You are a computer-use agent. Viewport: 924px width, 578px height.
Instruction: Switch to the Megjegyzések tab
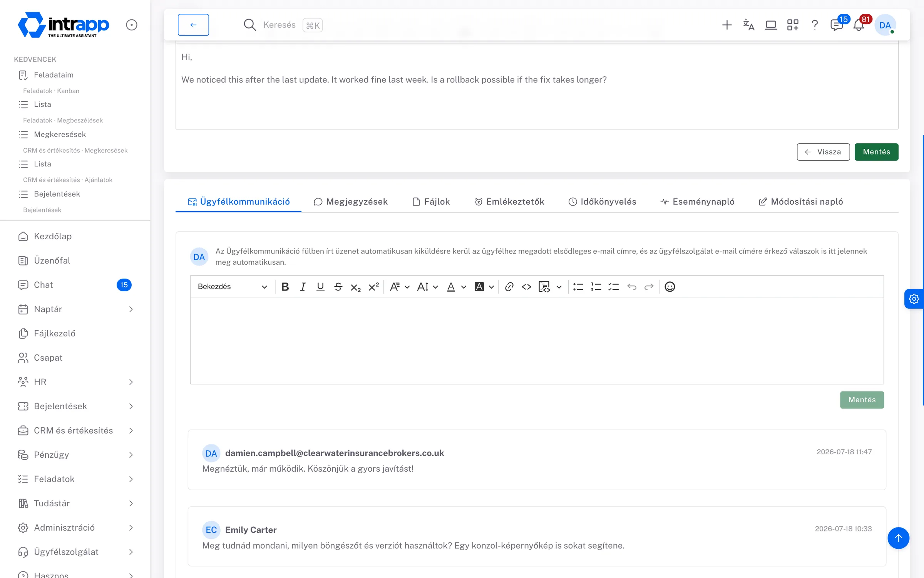(351, 202)
